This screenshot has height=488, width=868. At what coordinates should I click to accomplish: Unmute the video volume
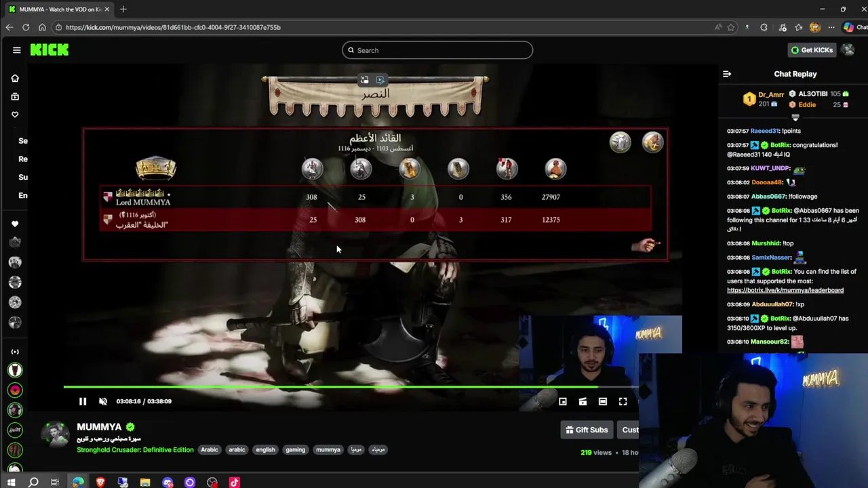click(x=103, y=401)
